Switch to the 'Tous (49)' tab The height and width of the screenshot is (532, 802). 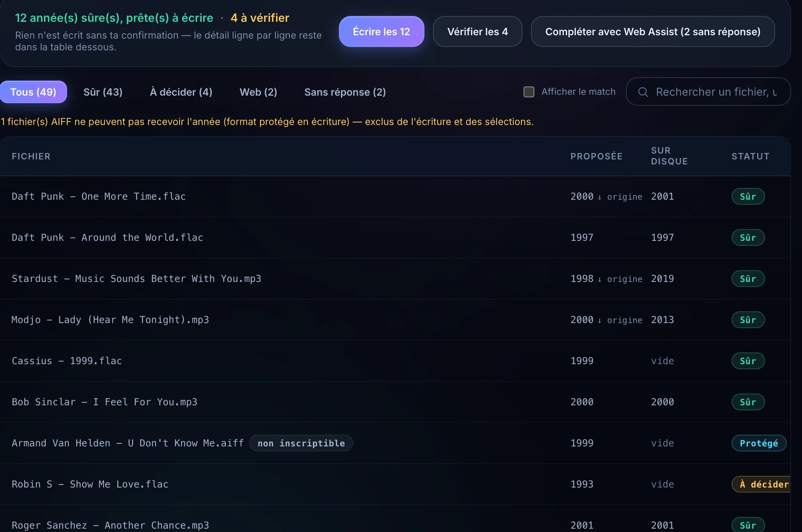pyautogui.click(x=33, y=92)
